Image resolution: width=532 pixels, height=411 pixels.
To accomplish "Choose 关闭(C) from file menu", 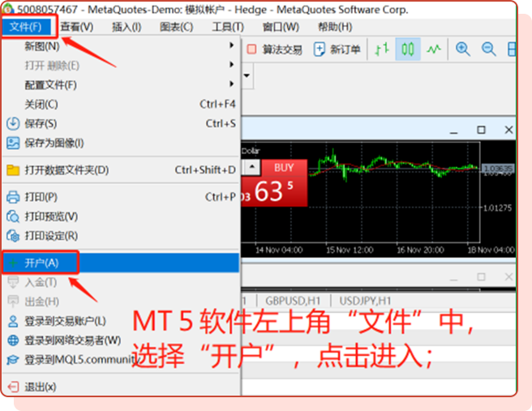I will click(x=121, y=104).
